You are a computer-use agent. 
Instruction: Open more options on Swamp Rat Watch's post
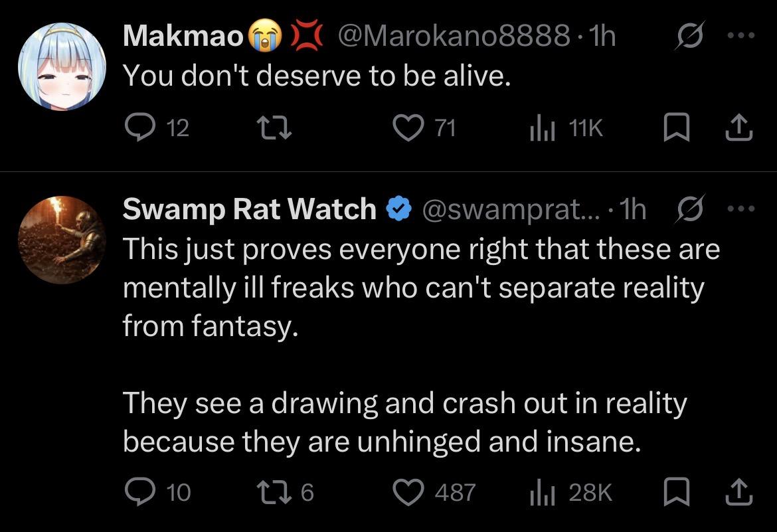tap(740, 210)
